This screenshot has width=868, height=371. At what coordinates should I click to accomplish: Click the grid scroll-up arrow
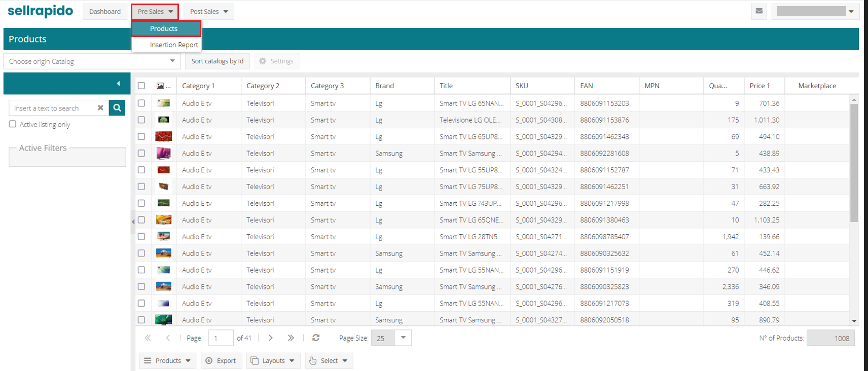(x=854, y=100)
